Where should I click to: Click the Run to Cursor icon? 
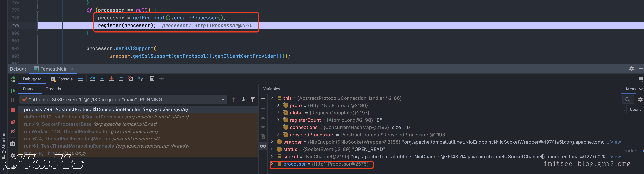(140, 79)
